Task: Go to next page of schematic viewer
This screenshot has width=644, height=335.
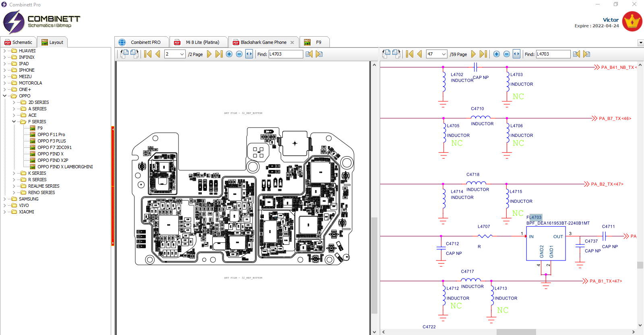Action: coord(473,54)
